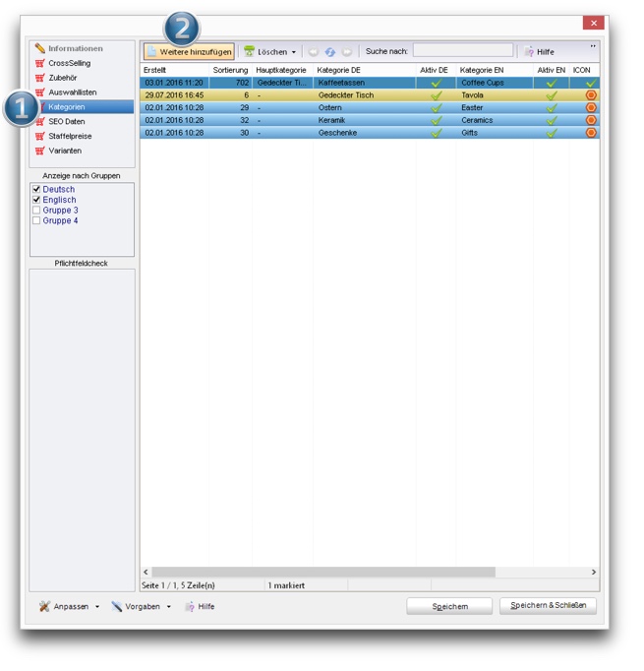Sort by the Hauptkategorie column header
Viewport: 644px width, 671px height.
(282, 70)
